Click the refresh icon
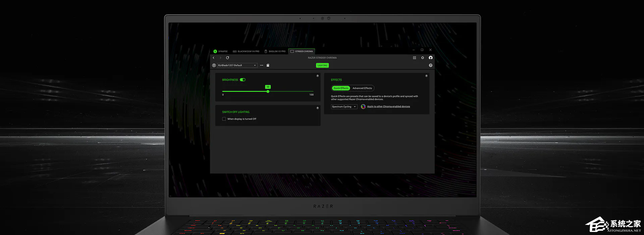The height and width of the screenshot is (235, 644). (227, 58)
